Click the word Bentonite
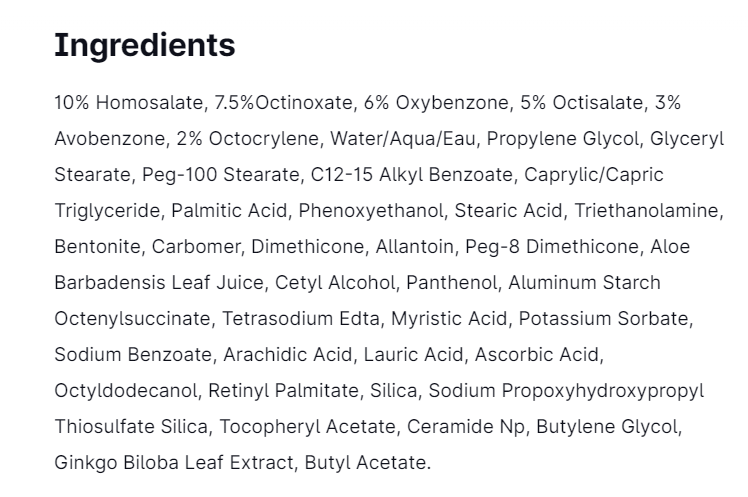The width and height of the screenshot is (748, 497). point(92,246)
